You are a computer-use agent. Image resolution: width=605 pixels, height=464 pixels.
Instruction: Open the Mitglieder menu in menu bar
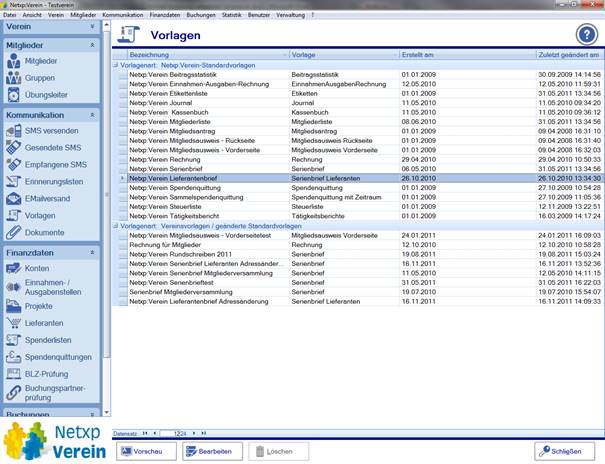[x=83, y=15]
